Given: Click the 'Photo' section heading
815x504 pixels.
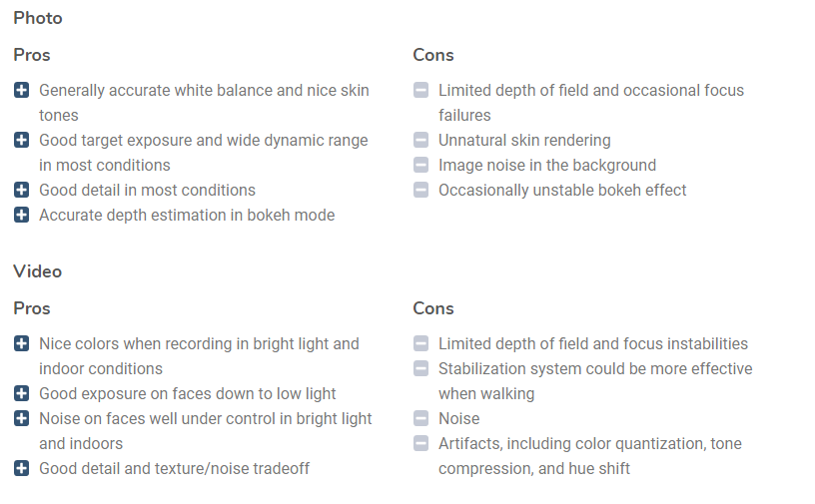Looking at the screenshot, I should (x=38, y=18).
